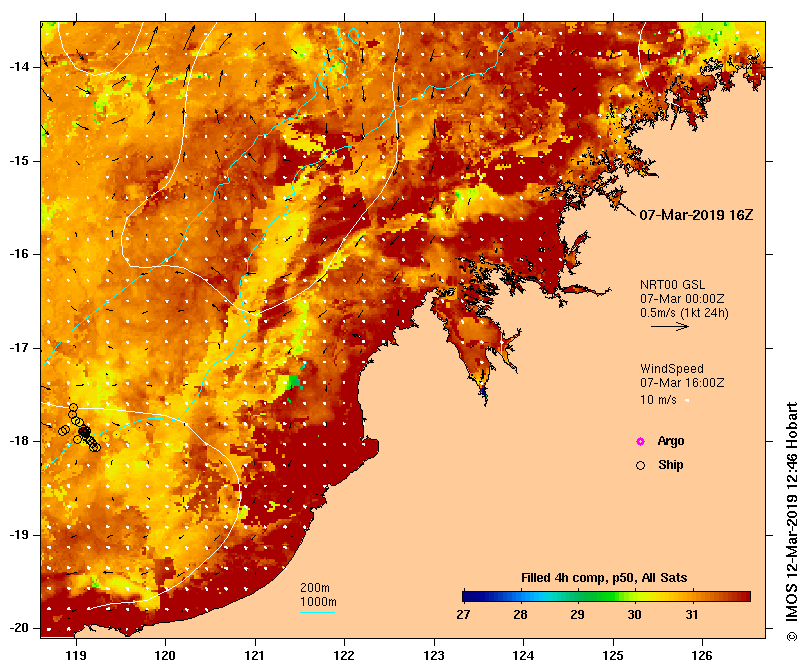Click the magenta Argo marker in legend
809x672 pixels.
640,441
